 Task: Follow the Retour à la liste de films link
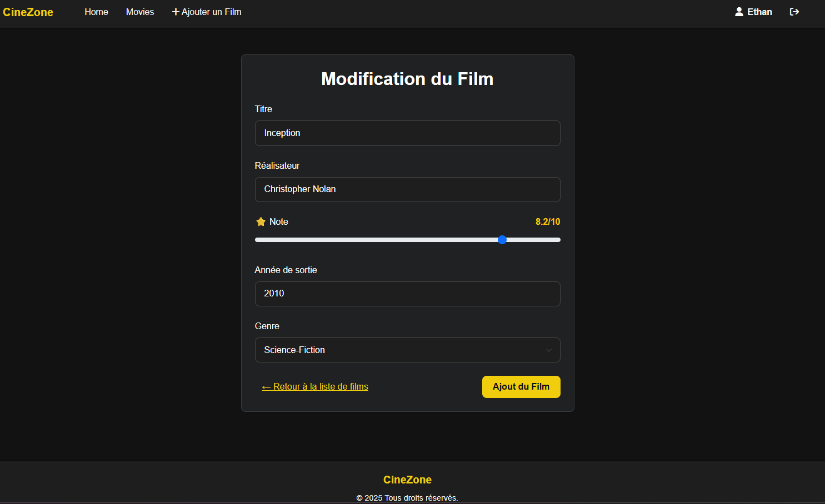(x=315, y=387)
